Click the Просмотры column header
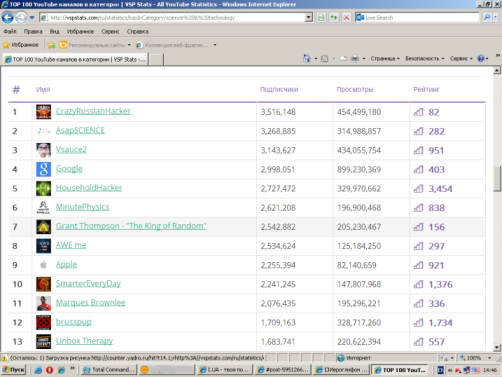The image size is (502, 377). point(355,89)
